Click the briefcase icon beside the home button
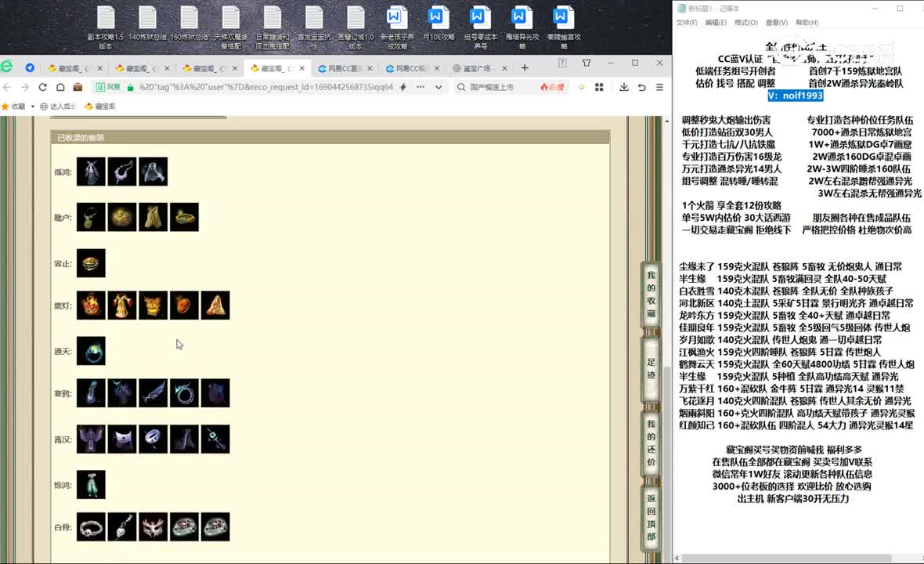The width and height of the screenshot is (924, 564). point(78,87)
